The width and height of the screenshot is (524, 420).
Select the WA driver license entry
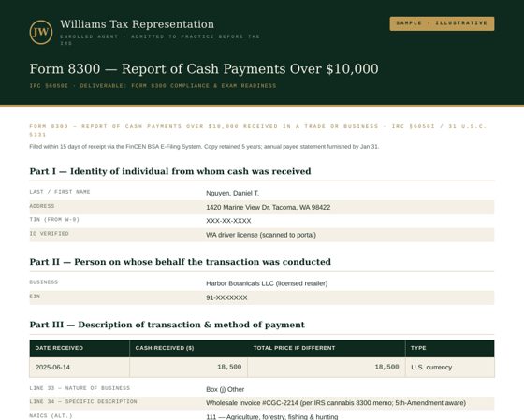[261, 235]
